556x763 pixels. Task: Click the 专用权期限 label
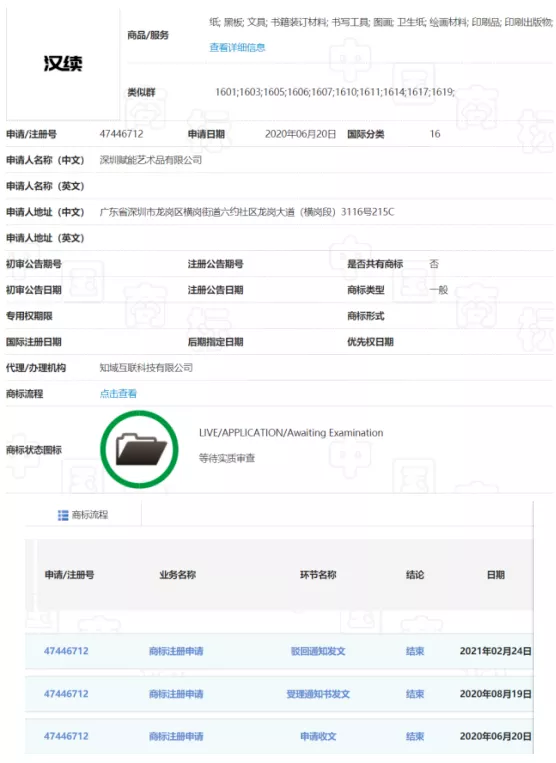click(29, 316)
